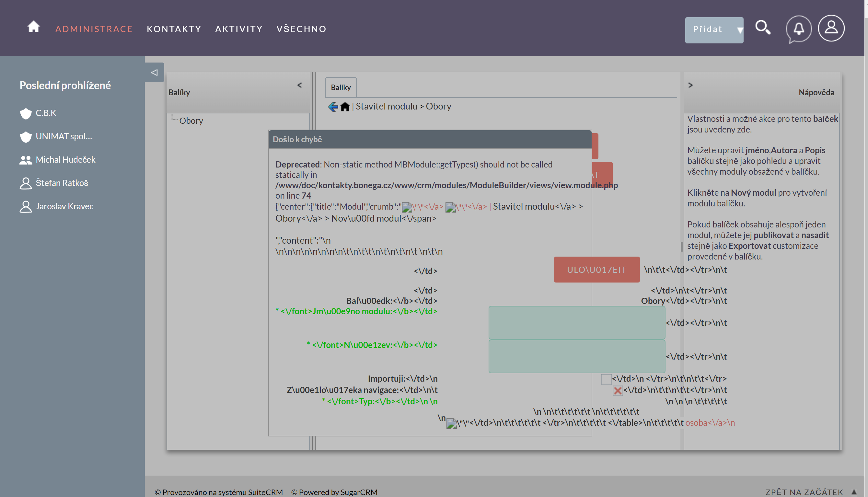The image size is (868, 497).
Task: Click the home icon in top navigation
Action: pyautogui.click(x=33, y=27)
